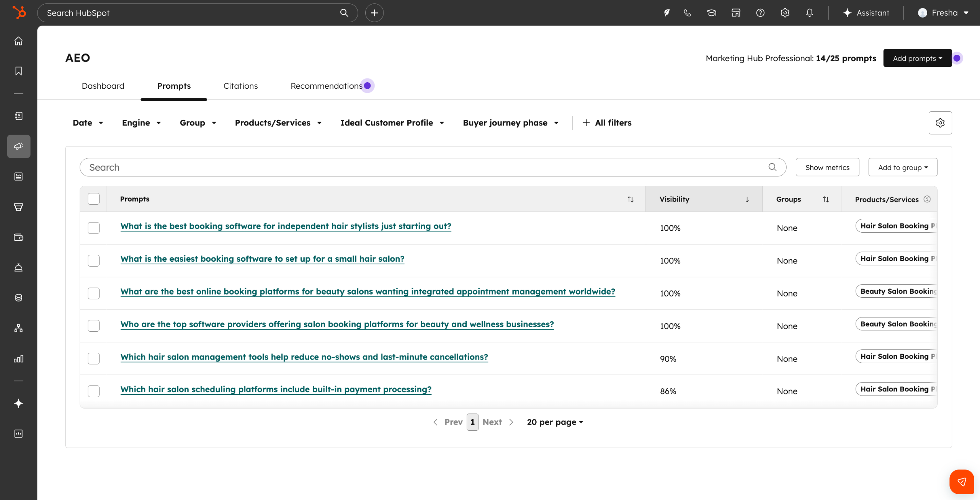Image resolution: width=980 pixels, height=500 pixels.
Task: Open the Reporting bar chart icon in sidebar
Action: pyautogui.click(x=18, y=358)
